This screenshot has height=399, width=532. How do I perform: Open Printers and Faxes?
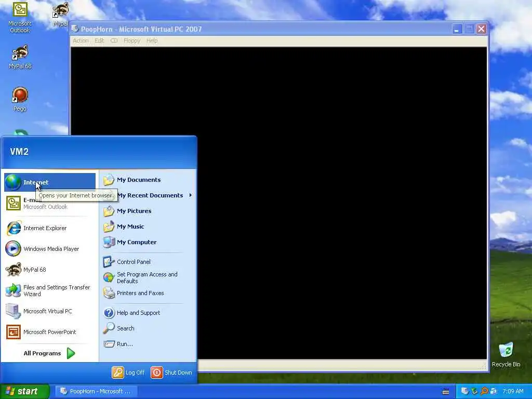click(x=148, y=293)
